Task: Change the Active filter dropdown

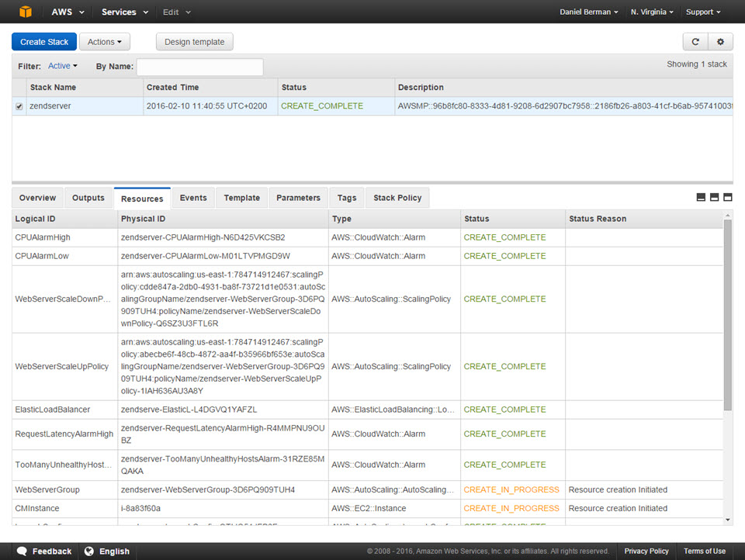Action: [x=62, y=66]
